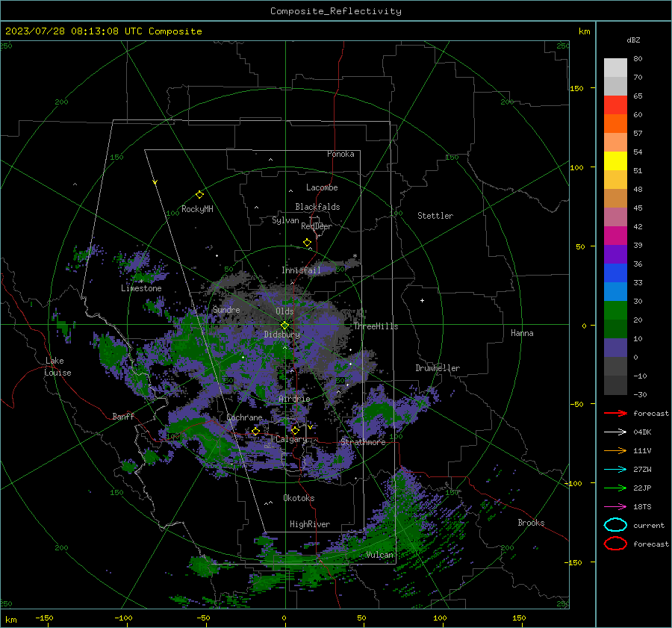The image size is (672, 628).
Task: Click the yellow diamond marker near RedDeer
Action: click(307, 243)
